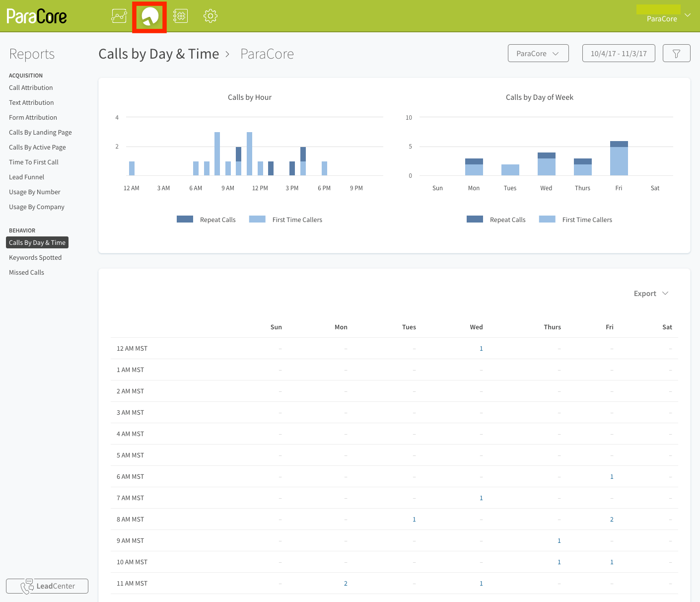Toggle First Time Callers legend in Day of Week chart
The height and width of the screenshot is (602, 700).
click(x=575, y=220)
